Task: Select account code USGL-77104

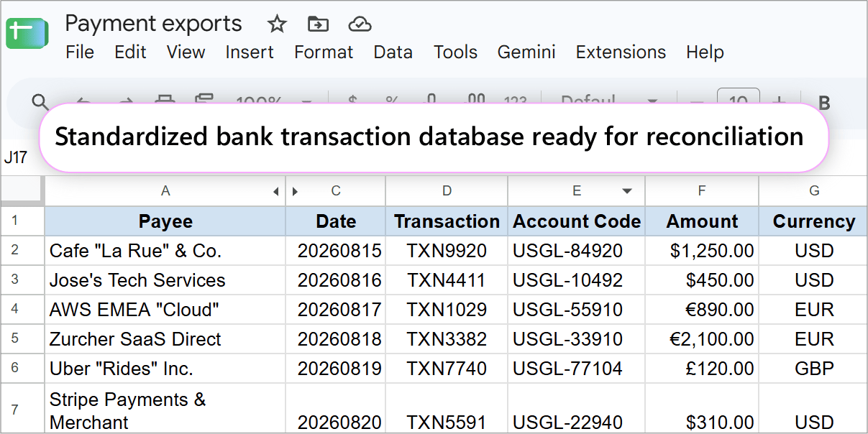Action: (x=577, y=369)
